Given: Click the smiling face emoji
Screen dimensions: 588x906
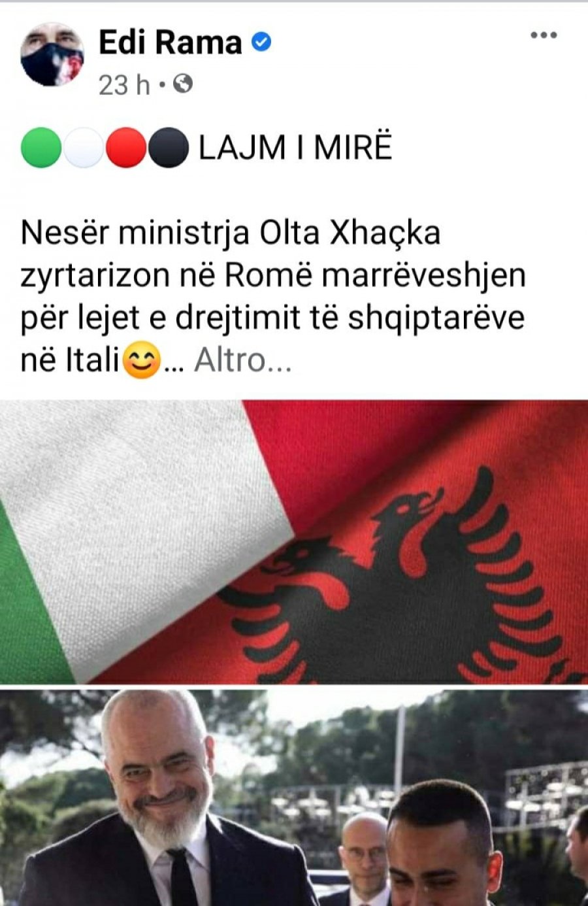Looking at the screenshot, I should [141, 361].
